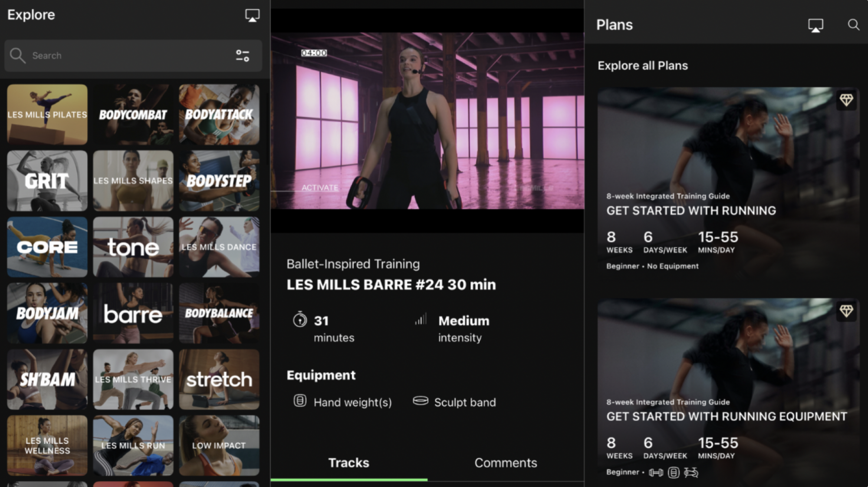The height and width of the screenshot is (487, 868).
Task: Open the search filter sliders icon
Action: (242, 56)
